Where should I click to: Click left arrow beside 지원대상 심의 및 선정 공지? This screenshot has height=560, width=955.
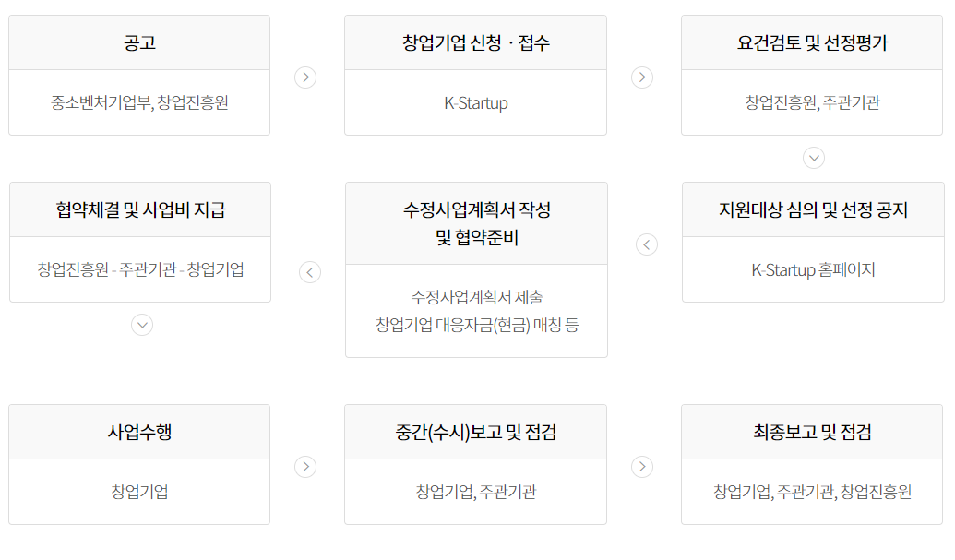click(x=647, y=244)
